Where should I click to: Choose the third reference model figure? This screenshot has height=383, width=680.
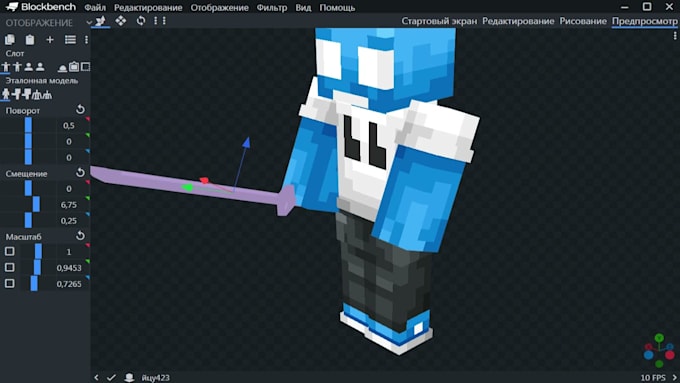[x=27, y=94]
